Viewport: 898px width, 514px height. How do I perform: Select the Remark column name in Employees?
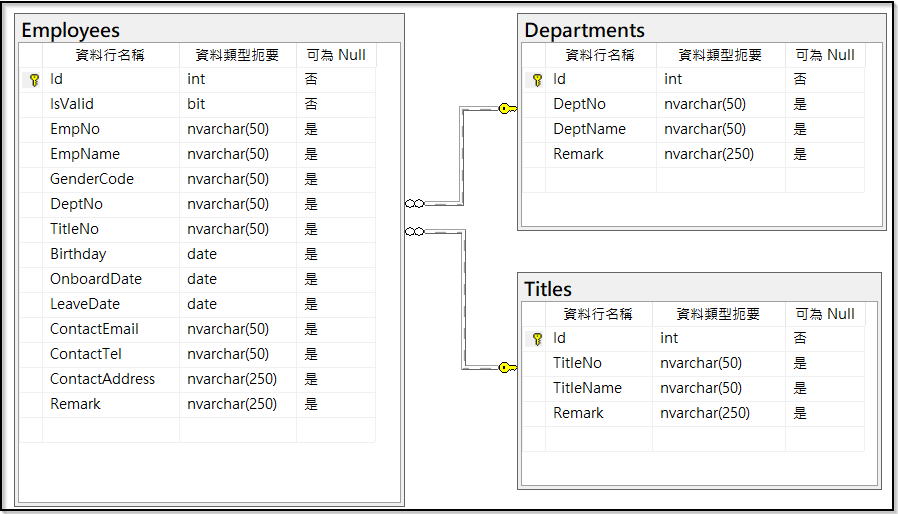[75, 404]
